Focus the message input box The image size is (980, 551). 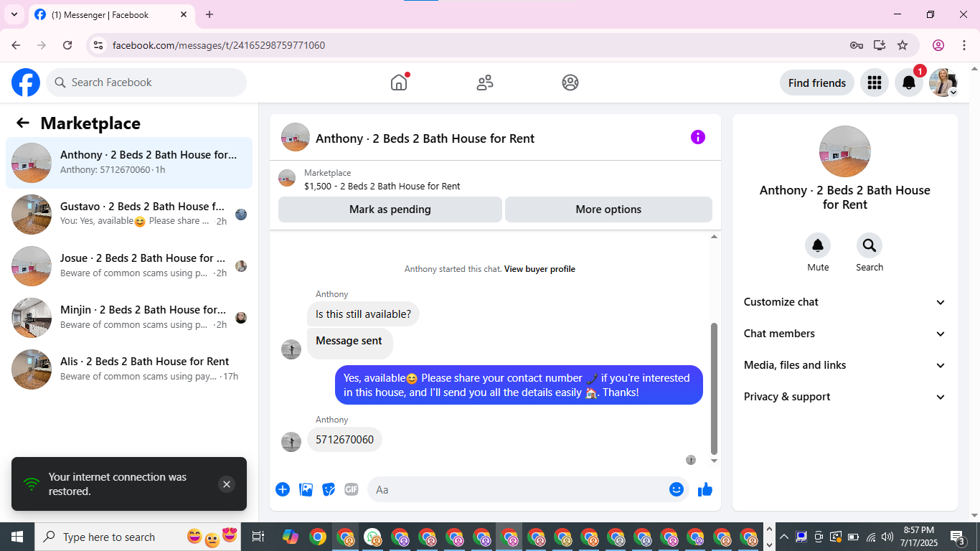tap(518, 489)
